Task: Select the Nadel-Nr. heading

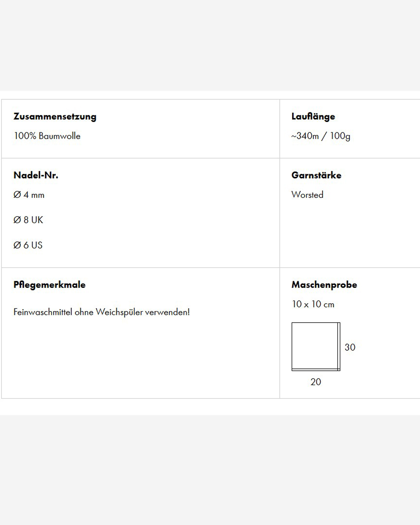Action: pyautogui.click(x=36, y=175)
